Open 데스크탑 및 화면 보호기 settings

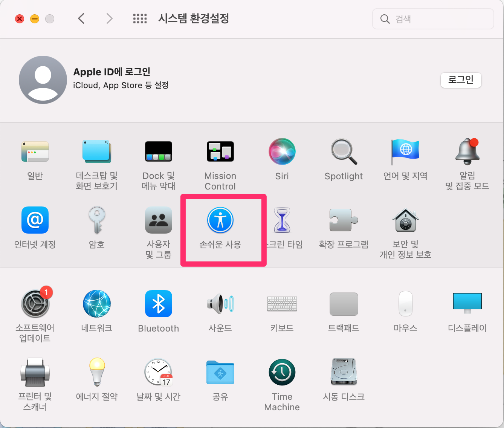[x=97, y=151]
